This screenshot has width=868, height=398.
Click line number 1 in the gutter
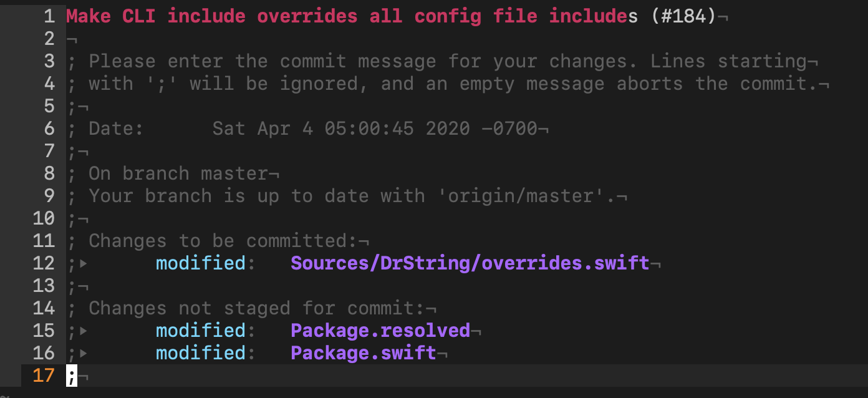click(50, 16)
